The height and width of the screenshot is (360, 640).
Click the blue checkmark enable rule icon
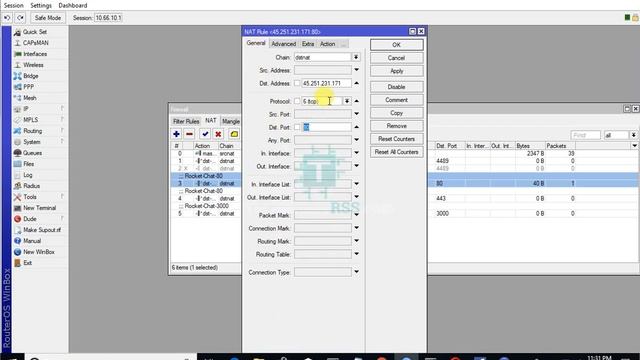tap(205, 134)
